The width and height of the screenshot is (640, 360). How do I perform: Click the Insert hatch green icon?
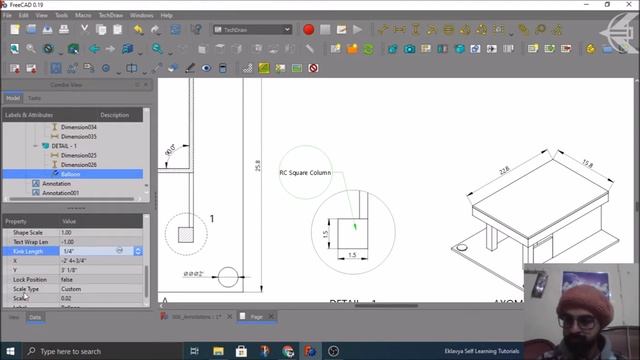[x=264, y=68]
